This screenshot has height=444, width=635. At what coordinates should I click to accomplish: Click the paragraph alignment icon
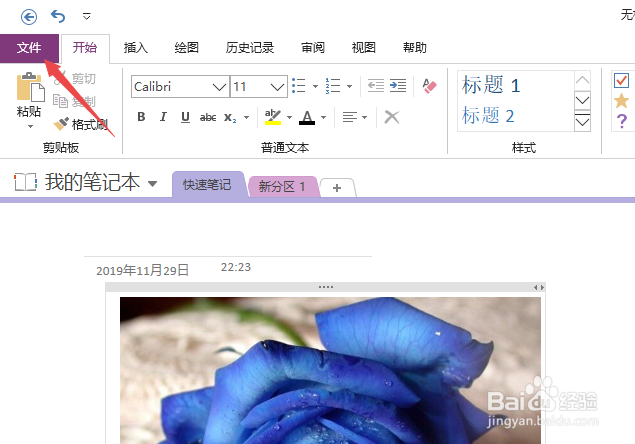349,117
